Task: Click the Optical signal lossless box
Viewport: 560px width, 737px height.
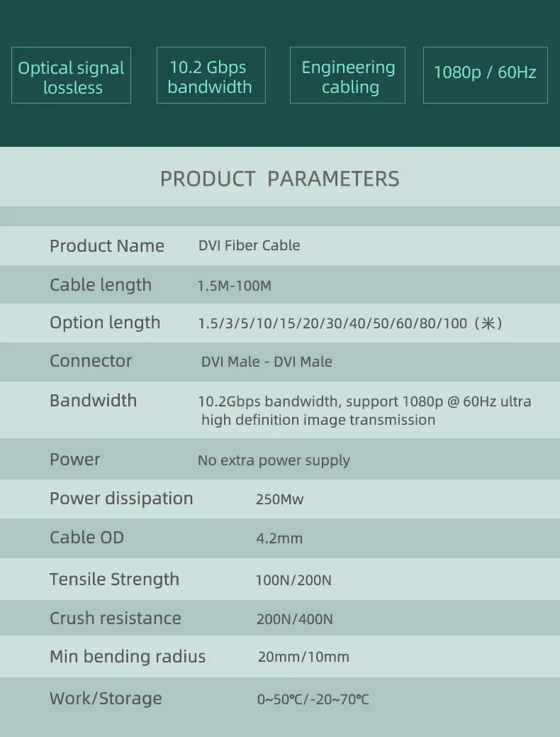Action: click(71, 75)
